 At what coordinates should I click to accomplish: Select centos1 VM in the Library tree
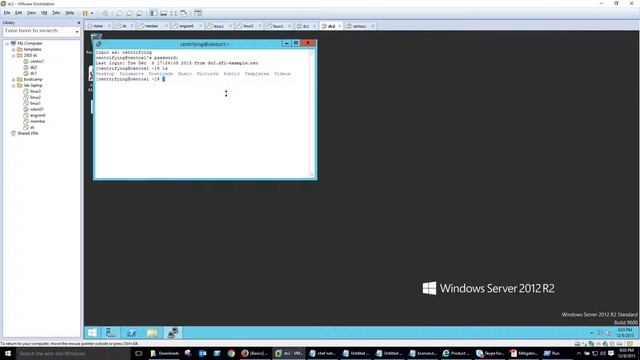point(34,61)
